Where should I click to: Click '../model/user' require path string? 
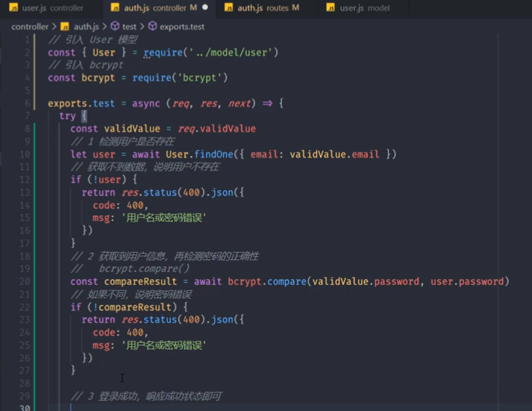tap(231, 52)
